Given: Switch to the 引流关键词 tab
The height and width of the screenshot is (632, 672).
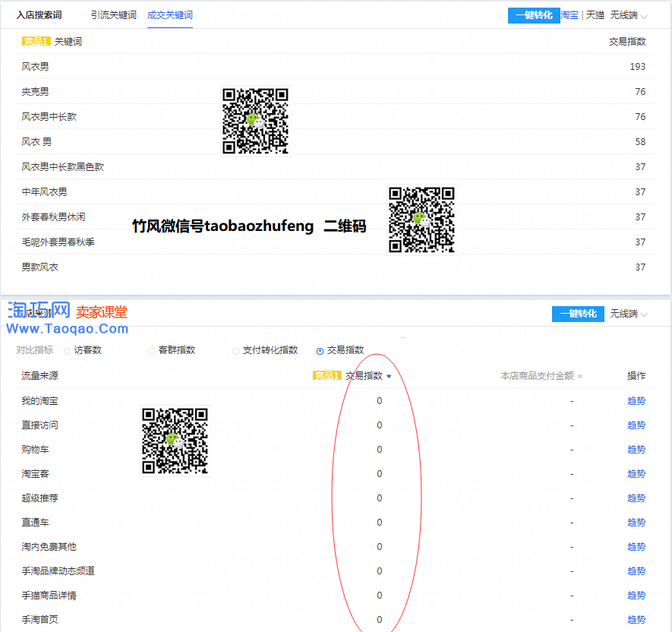Looking at the screenshot, I should (x=114, y=15).
